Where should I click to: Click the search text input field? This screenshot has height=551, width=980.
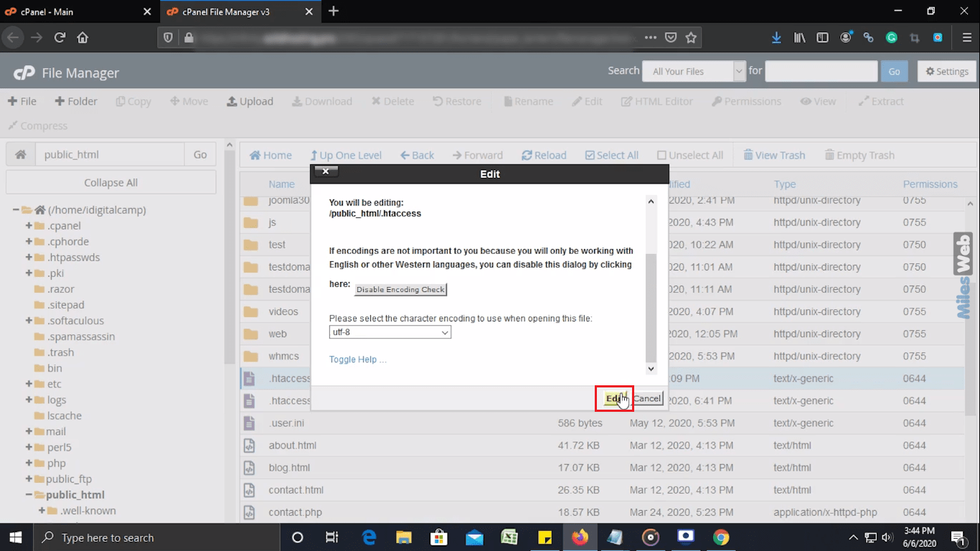[x=821, y=71]
